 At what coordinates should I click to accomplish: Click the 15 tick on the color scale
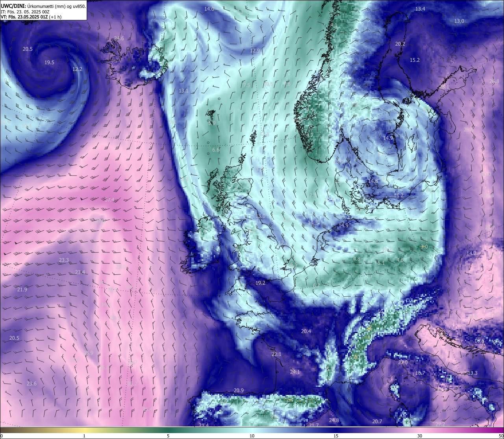point(336,436)
